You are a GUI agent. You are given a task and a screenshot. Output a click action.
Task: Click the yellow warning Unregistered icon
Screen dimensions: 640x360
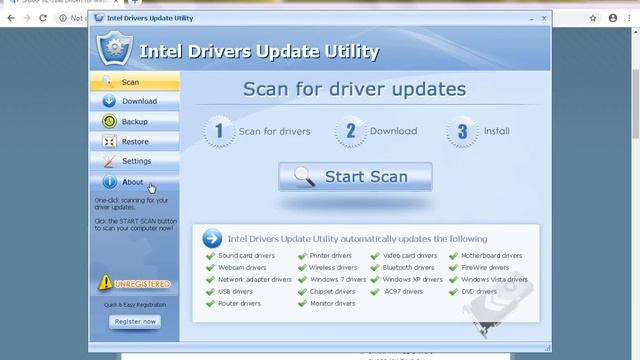coord(105,282)
